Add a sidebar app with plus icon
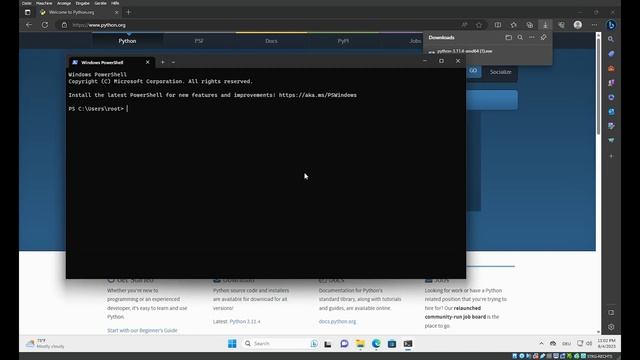Viewport: 640px width, 360px height. tap(611, 156)
